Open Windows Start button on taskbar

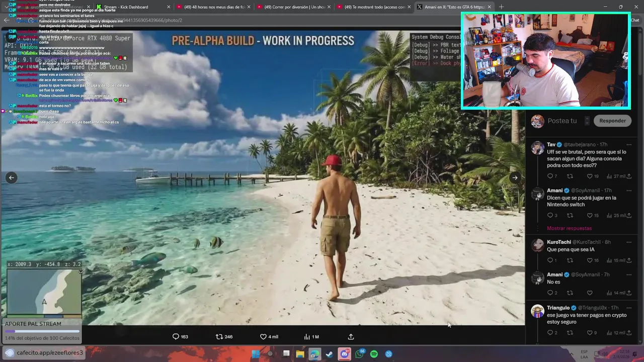coord(256,354)
